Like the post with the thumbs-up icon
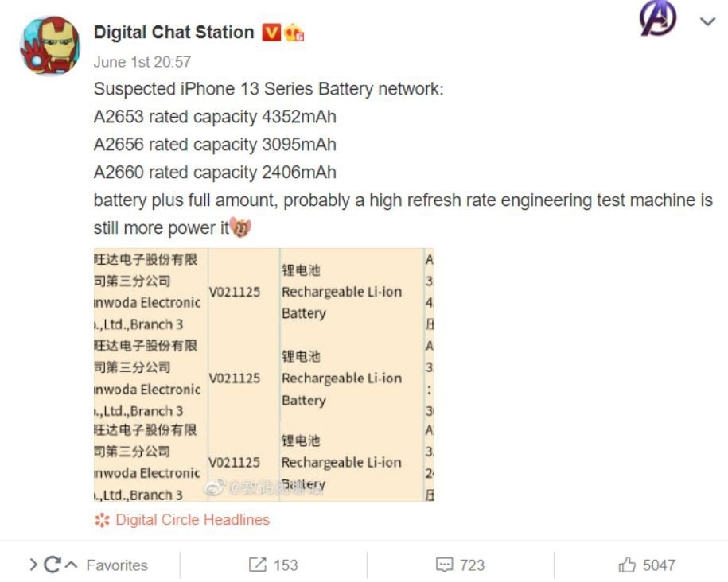 tap(627, 565)
